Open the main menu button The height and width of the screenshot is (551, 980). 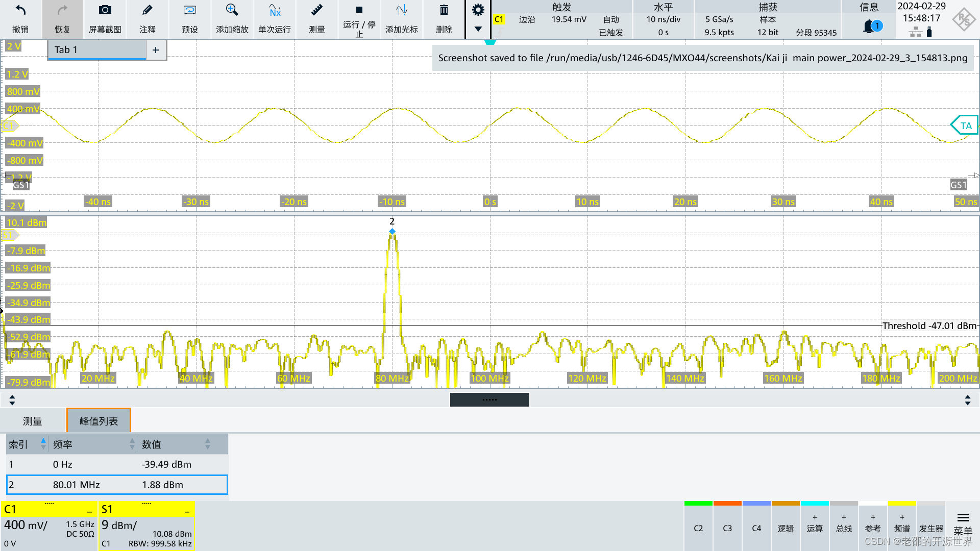[x=963, y=523]
